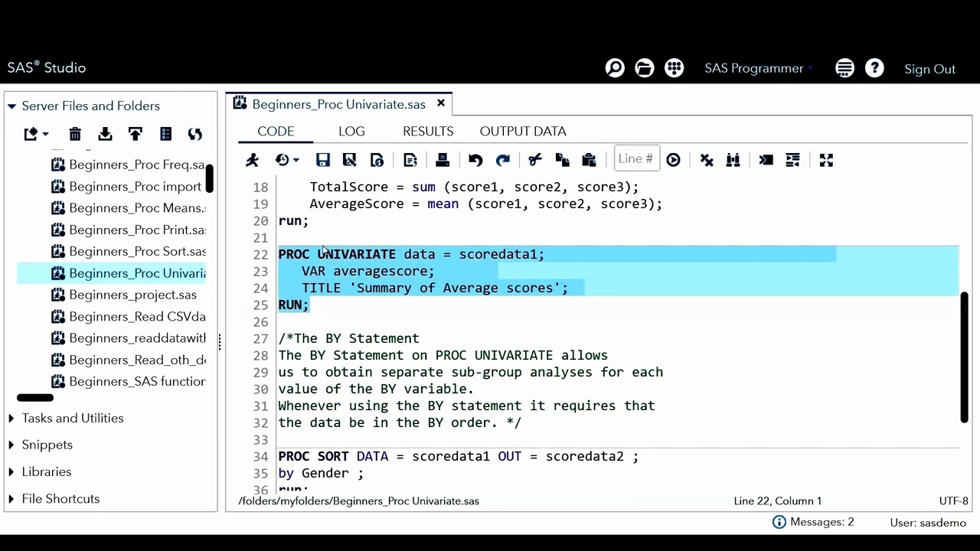Viewport: 980px width, 551px height.
Task: Switch to the RESULTS tab
Action: pos(428,131)
